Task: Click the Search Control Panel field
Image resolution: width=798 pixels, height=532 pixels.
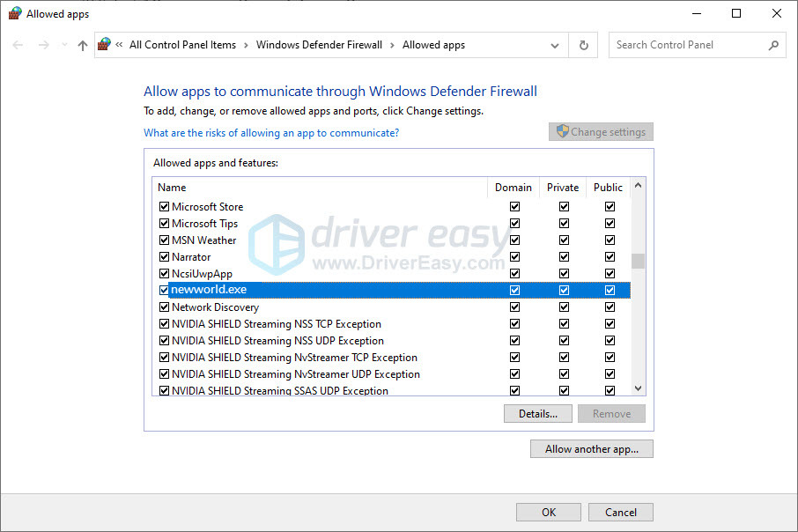Action: coord(698,45)
